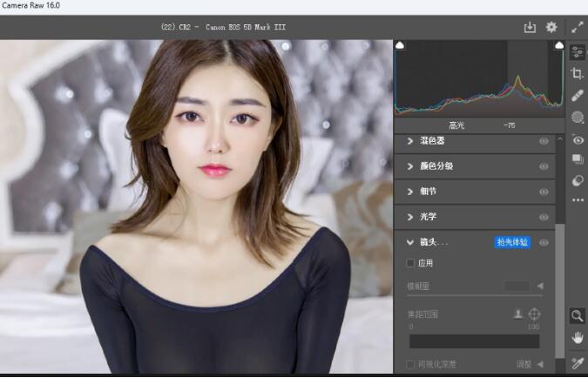Image resolution: width=588 pixels, height=378 pixels.
Task: Click the 抢先体验 early access badge
Action: 512,242
